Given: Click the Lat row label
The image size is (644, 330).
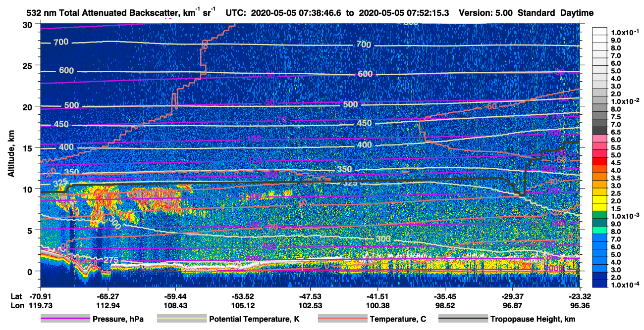Looking at the screenshot, I should pos(16,296).
